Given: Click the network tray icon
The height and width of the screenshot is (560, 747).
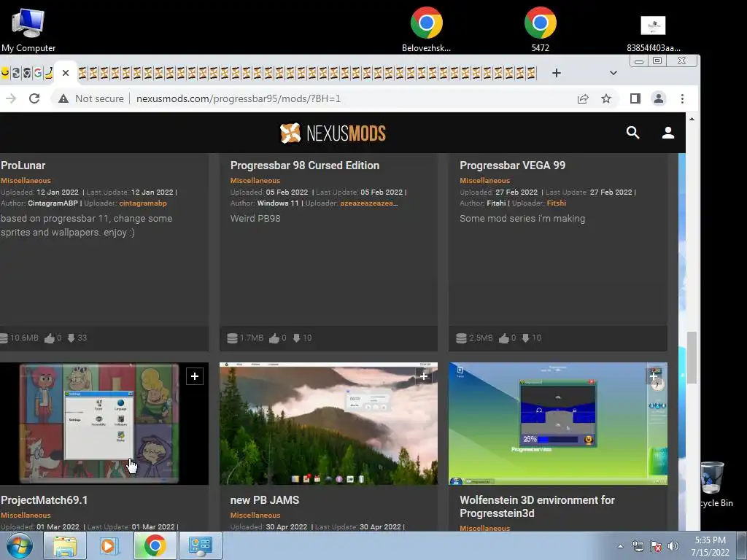Looking at the screenshot, I should (638, 546).
